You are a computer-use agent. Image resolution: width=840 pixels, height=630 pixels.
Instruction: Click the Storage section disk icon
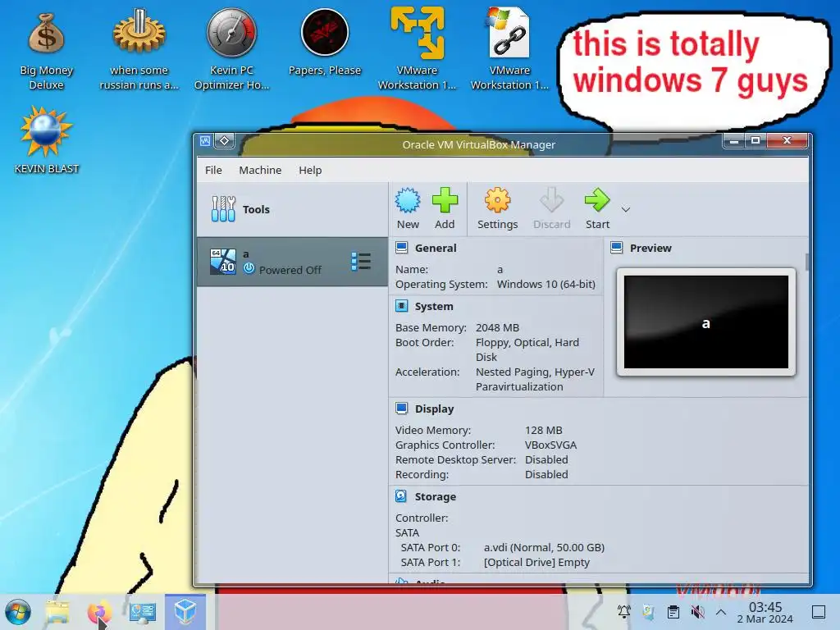point(401,496)
